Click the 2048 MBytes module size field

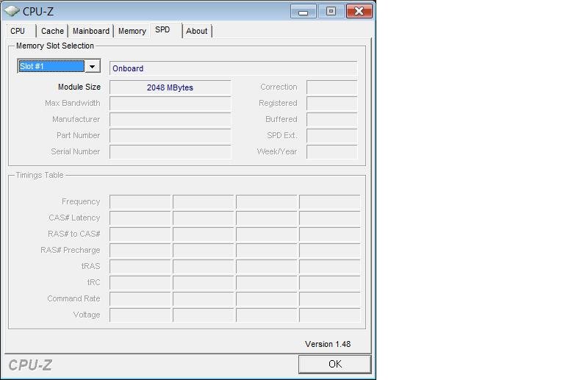coord(171,87)
